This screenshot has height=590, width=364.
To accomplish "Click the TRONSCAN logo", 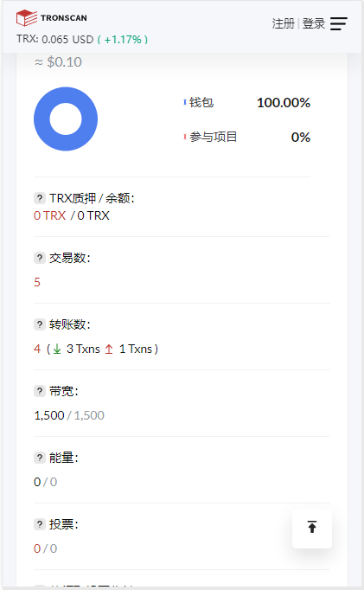I will pos(52,18).
